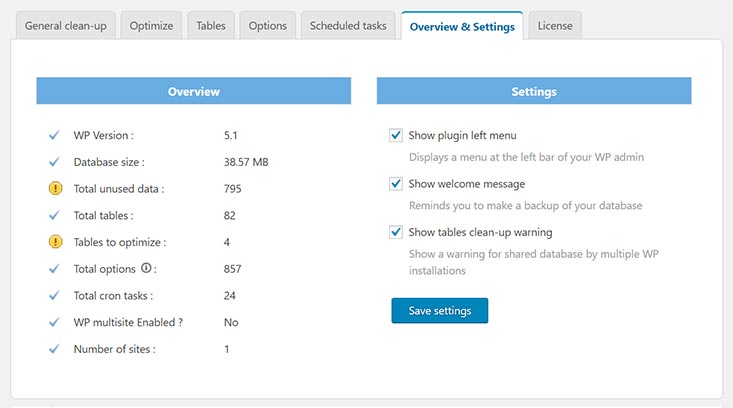The width and height of the screenshot is (733, 408).
Task: Go to the Tables tab
Action: pos(211,26)
